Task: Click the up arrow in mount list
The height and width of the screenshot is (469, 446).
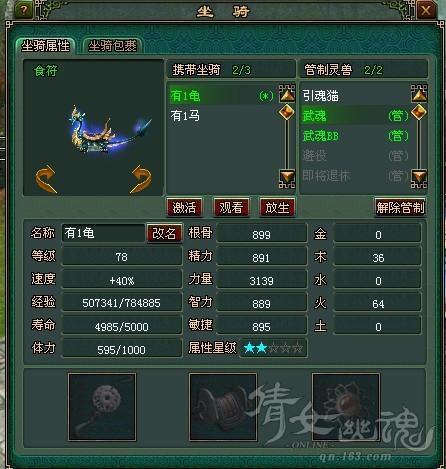Action: click(287, 94)
